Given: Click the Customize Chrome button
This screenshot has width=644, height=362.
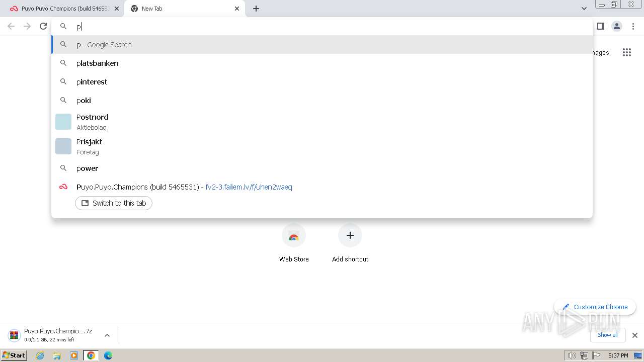Looking at the screenshot, I should [595, 307].
